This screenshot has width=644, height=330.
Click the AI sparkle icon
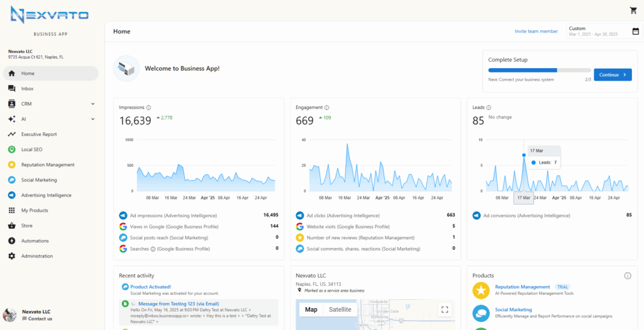pos(12,119)
